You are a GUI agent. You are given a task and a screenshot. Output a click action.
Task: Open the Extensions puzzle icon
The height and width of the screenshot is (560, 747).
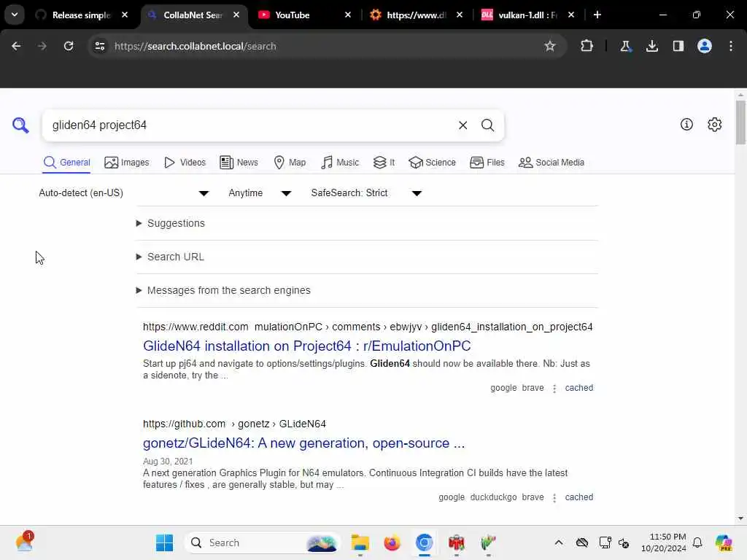(587, 46)
